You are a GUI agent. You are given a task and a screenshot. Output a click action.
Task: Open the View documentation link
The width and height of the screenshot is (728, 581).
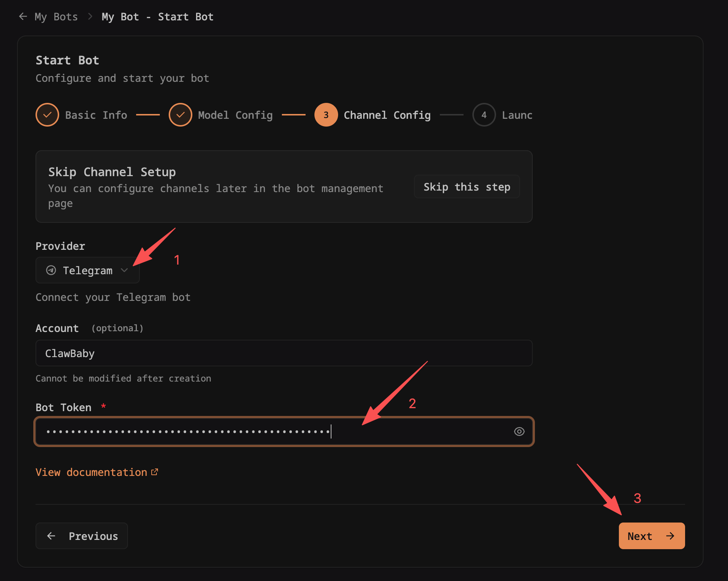(x=91, y=472)
